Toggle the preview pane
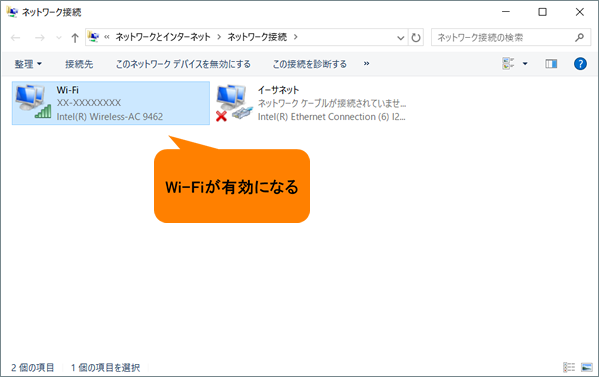Viewport: 599px width, 377px height. pos(551,64)
